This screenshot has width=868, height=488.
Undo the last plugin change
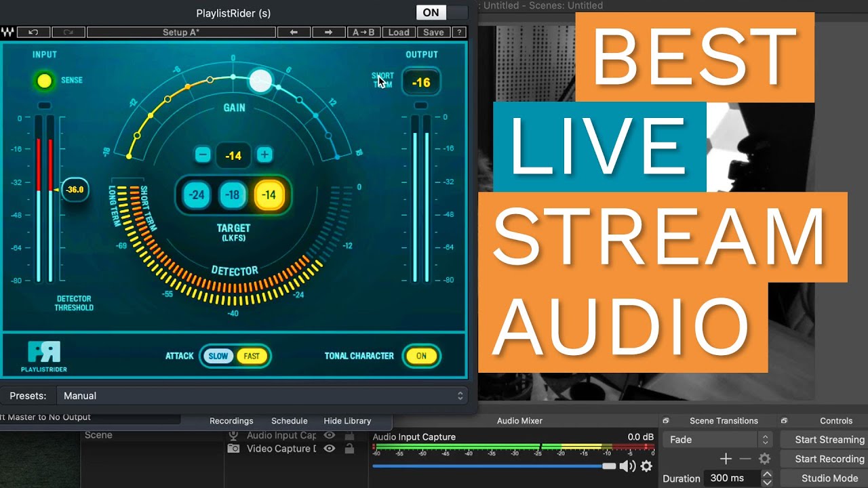33,32
